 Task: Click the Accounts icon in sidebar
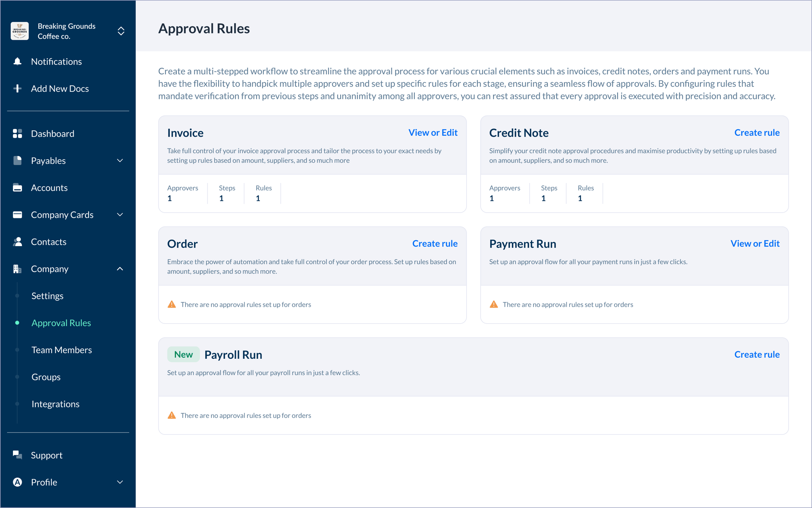pos(17,187)
